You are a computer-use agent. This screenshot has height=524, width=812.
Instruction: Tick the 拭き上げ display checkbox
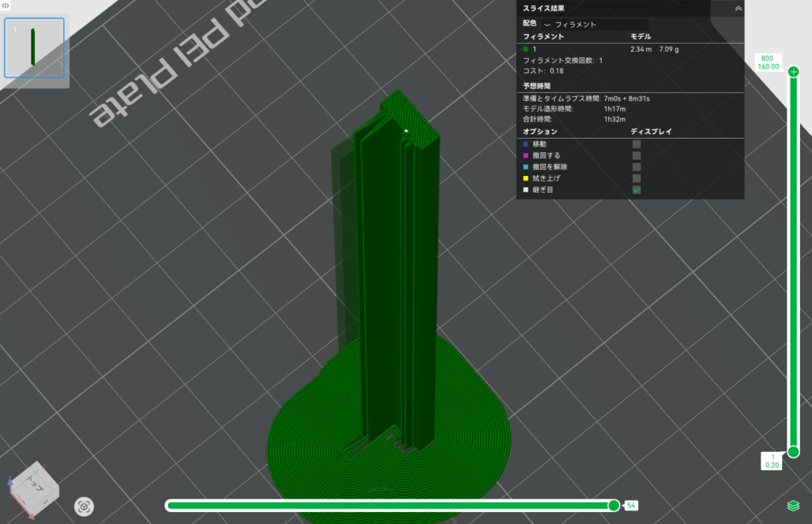(636, 178)
